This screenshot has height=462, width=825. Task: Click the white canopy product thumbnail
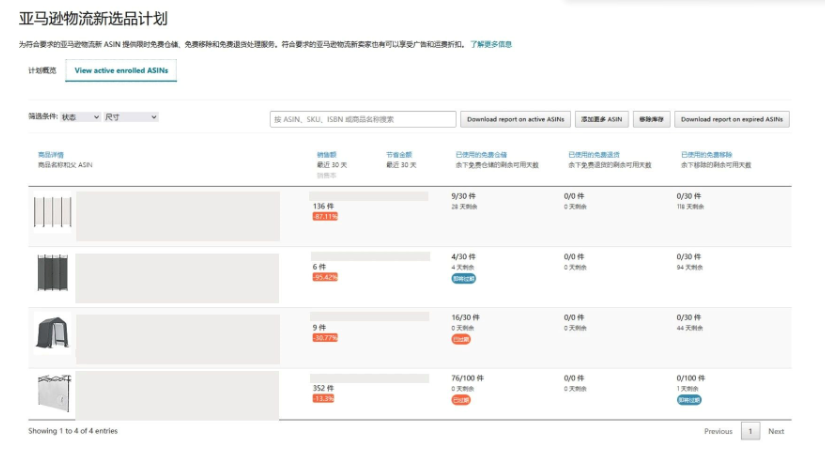[52, 394]
